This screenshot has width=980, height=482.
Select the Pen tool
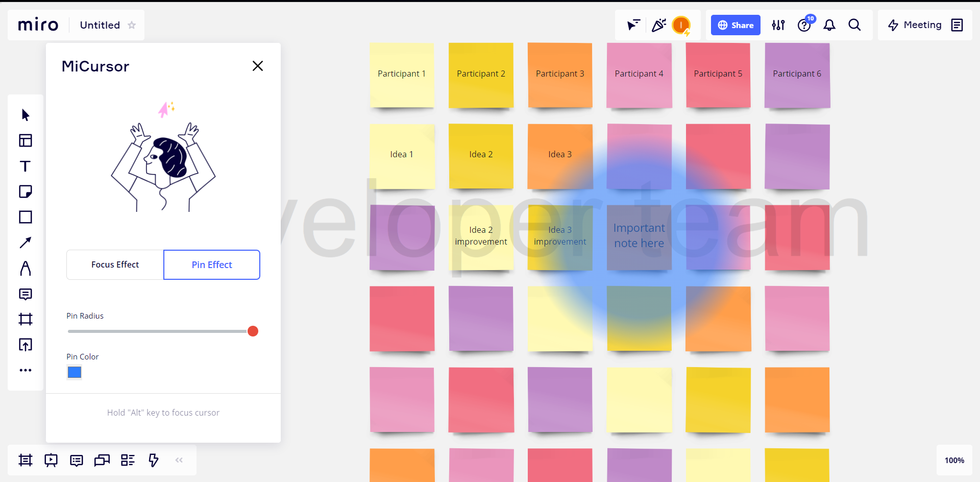26,268
